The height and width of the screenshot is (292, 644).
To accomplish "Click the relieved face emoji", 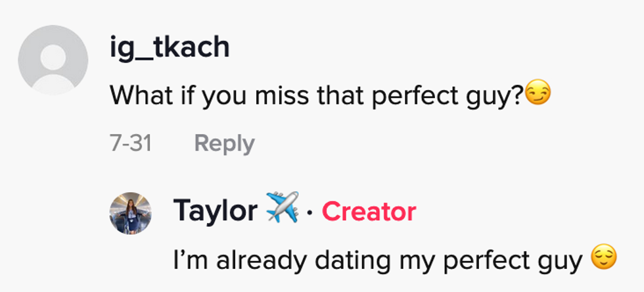I will coord(604,258).
